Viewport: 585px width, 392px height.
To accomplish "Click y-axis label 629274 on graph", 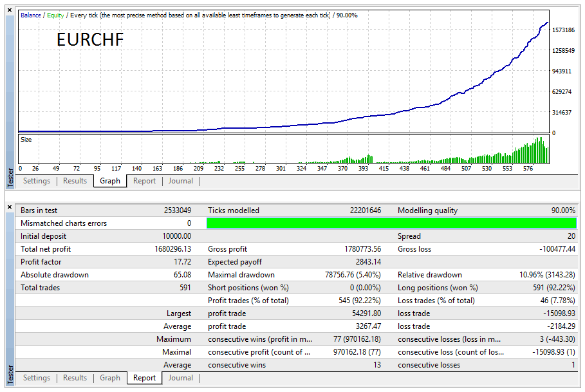I will [562, 91].
